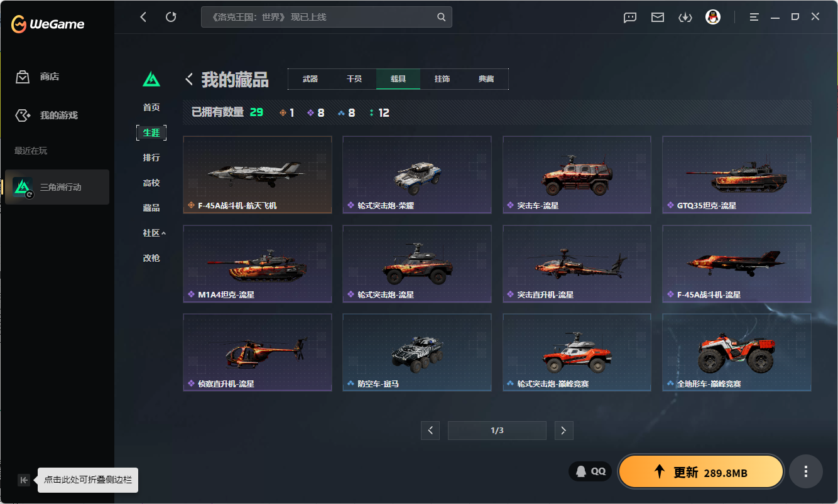The width and height of the screenshot is (838, 504).
Task: Select the F-45A战斗机-航天飞机 item card
Action: point(257,174)
